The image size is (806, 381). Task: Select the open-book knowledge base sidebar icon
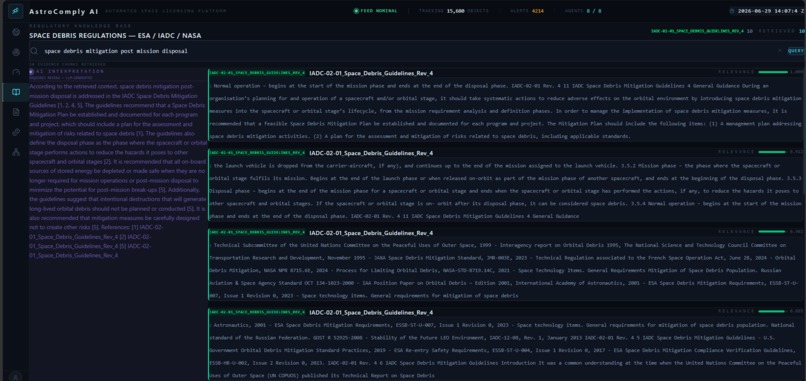[16, 92]
